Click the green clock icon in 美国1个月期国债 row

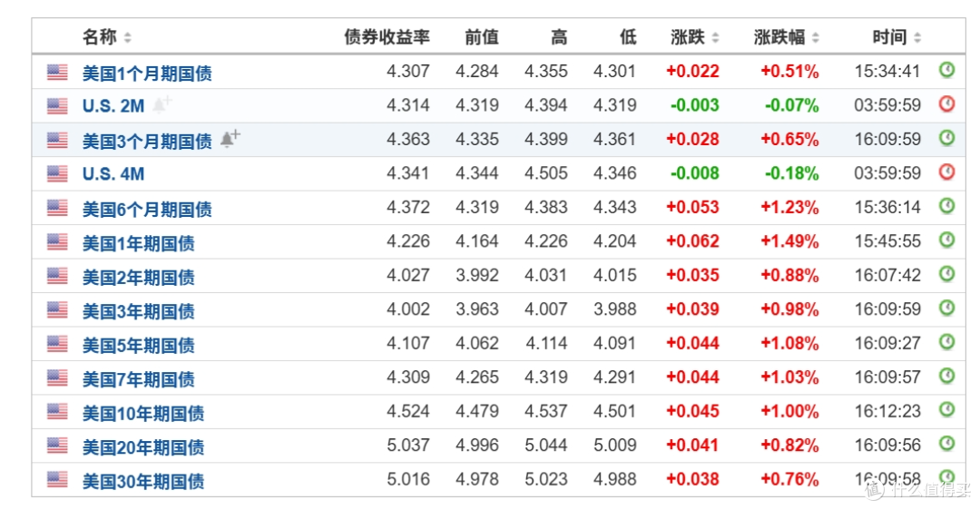point(946,70)
